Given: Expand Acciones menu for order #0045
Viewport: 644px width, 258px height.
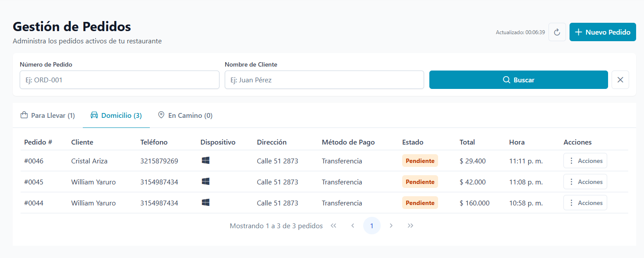Looking at the screenshot, I should [585, 182].
